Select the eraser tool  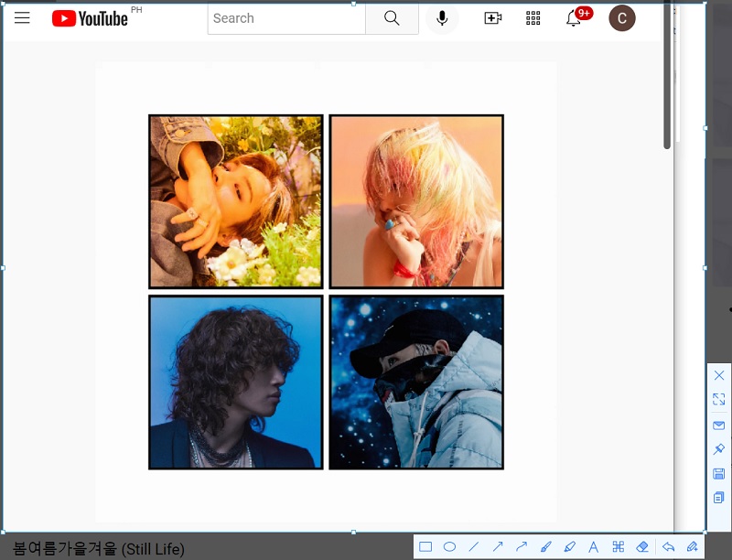pos(642,546)
